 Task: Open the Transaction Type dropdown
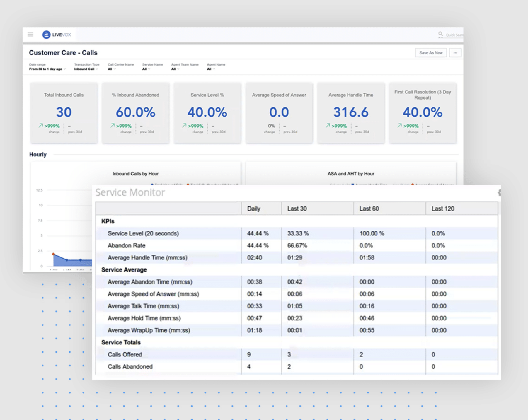pos(86,69)
